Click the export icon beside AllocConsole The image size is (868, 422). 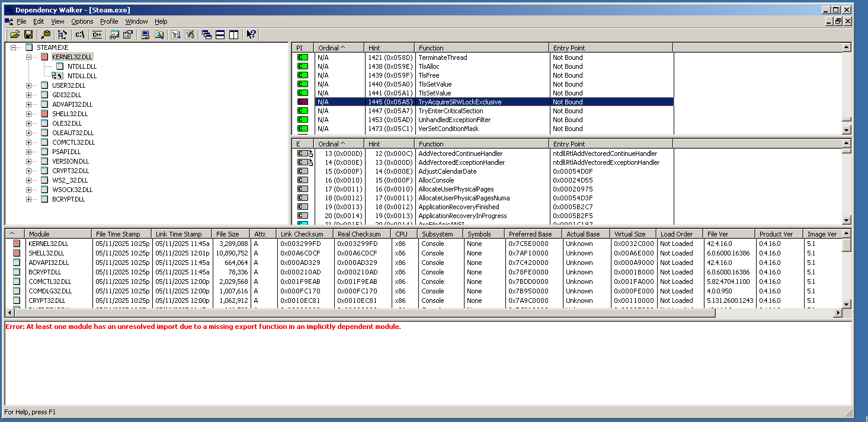(x=302, y=180)
